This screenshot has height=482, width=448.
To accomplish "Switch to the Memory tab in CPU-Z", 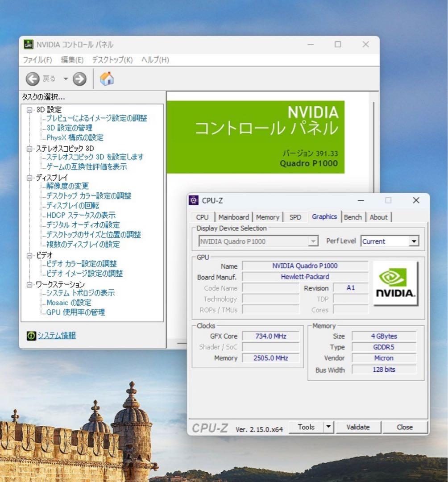I will [x=268, y=217].
